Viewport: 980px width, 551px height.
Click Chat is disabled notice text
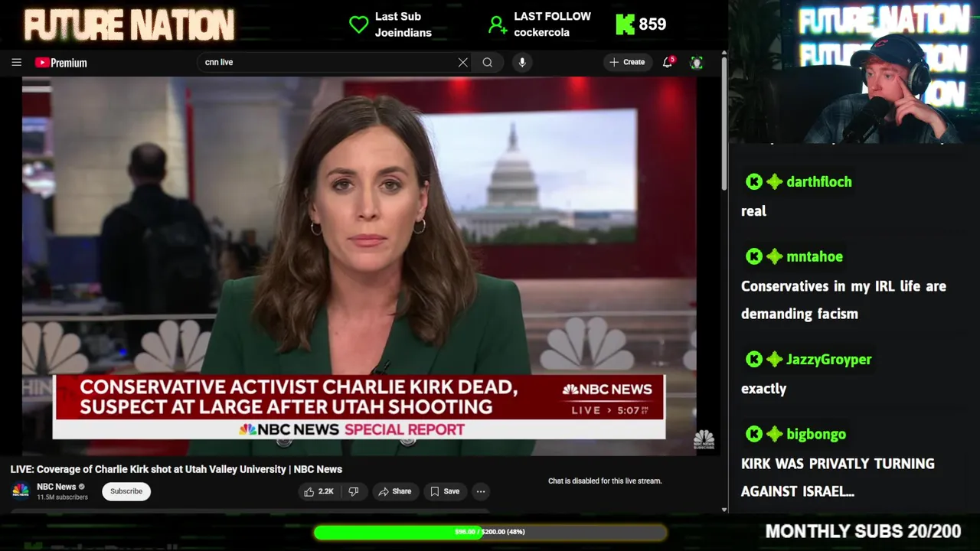click(605, 481)
